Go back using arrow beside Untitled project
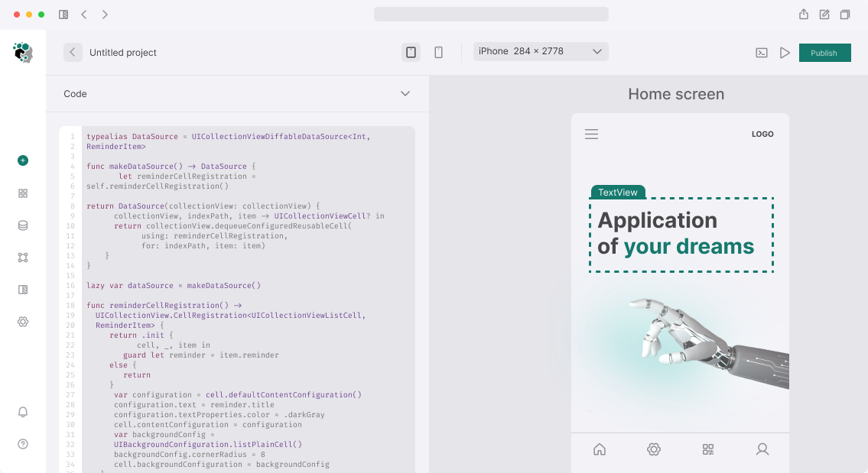Screen dimensions: 868x473 tap(73, 52)
